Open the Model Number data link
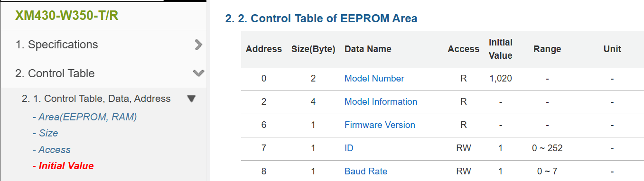The image size is (644, 181). coord(374,79)
